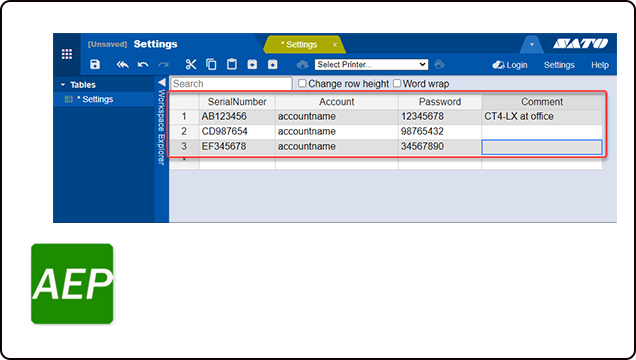636x360 pixels.
Task: Click selected Comment cell in row 3
Action: click(x=542, y=147)
